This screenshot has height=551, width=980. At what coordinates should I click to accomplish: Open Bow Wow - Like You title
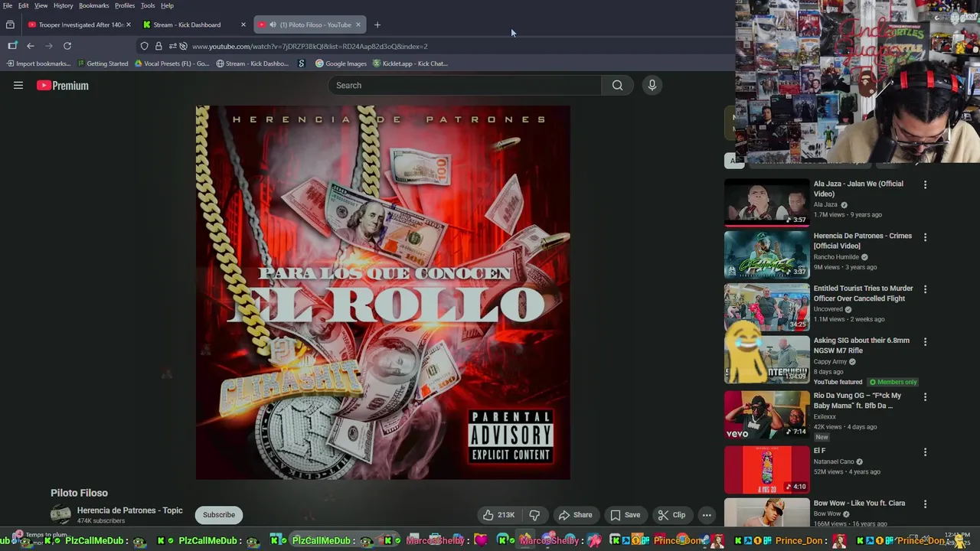point(859,504)
